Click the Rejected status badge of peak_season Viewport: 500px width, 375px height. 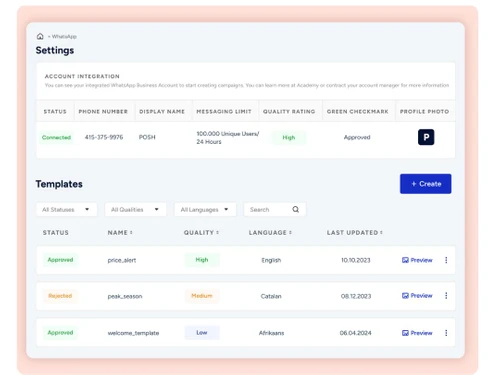click(60, 296)
